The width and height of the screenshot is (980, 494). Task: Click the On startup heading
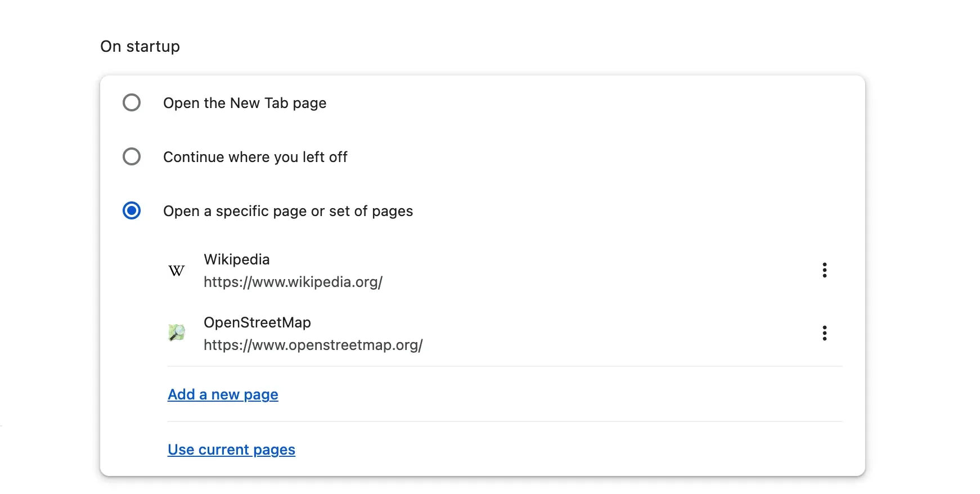(x=140, y=46)
